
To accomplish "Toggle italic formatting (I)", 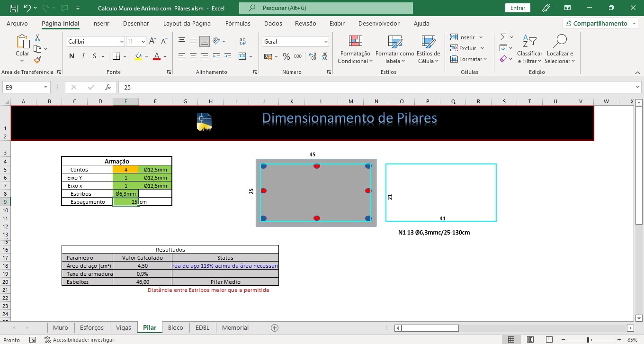I will click(83, 56).
